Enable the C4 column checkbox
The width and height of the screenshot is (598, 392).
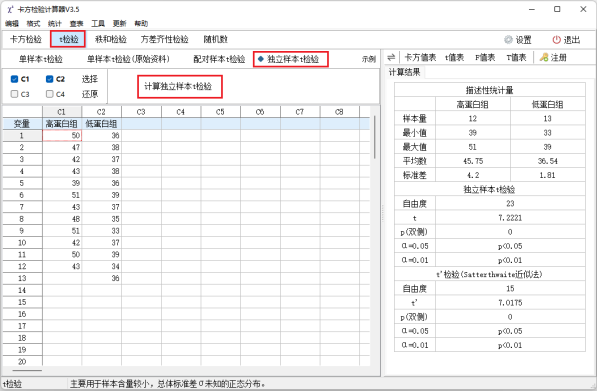coord(49,94)
